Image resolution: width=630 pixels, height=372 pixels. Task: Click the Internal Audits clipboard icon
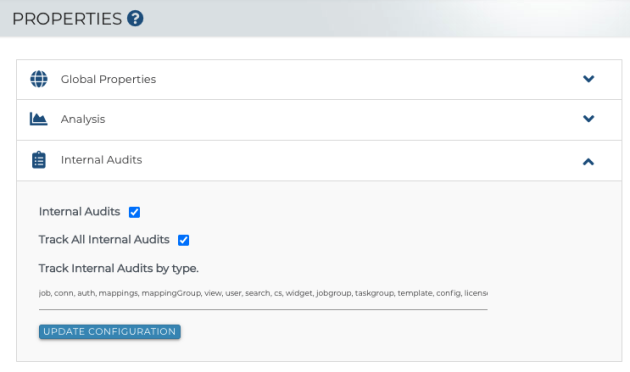(x=39, y=160)
